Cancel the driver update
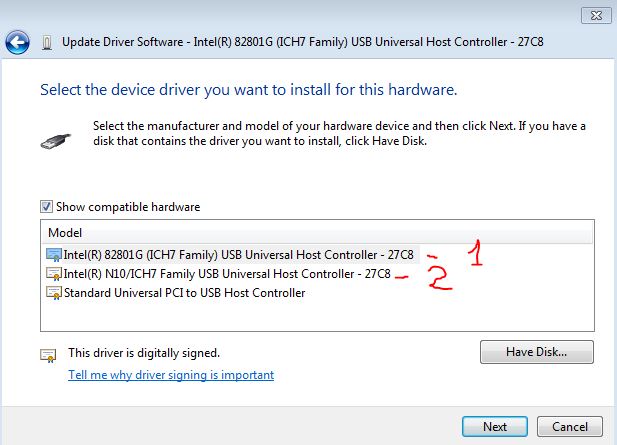The image size is (617, 445). pyautogui.click(x=569, y=427)
